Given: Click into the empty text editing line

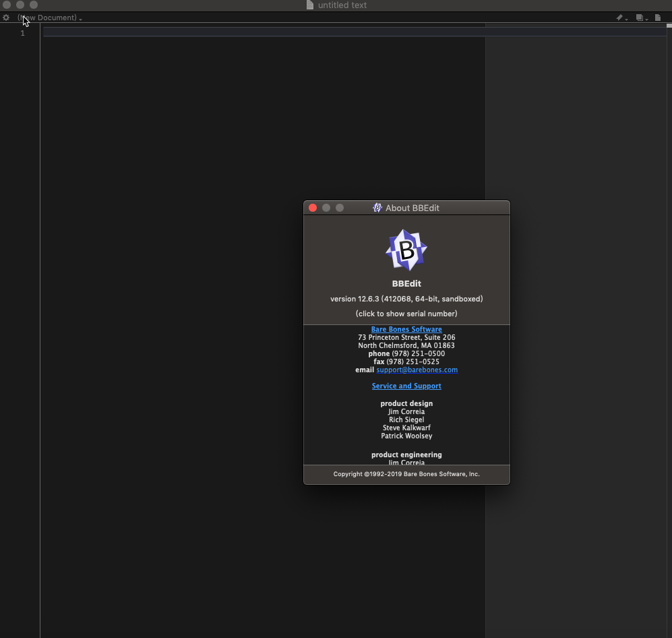Looking at the screenshot, I should coord(355,32).
